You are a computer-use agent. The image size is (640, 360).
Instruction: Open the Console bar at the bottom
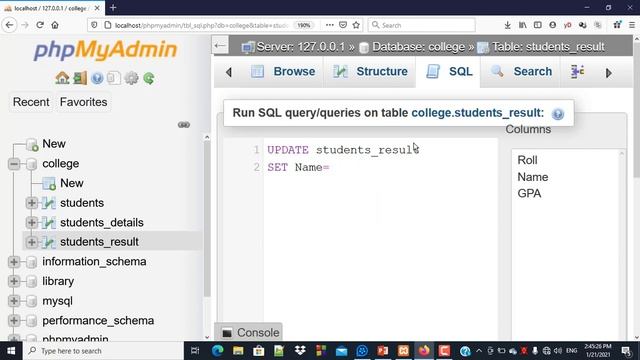click(248, 333)
